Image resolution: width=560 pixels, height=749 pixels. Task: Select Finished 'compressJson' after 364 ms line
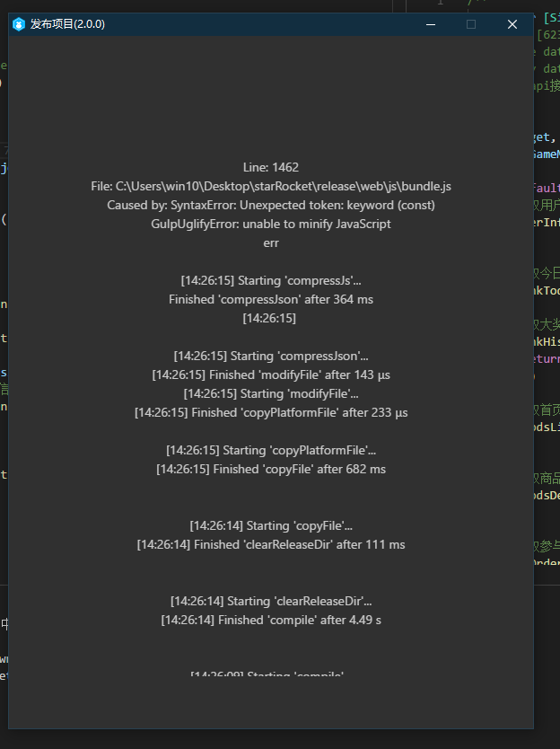(x=271, y=299)
